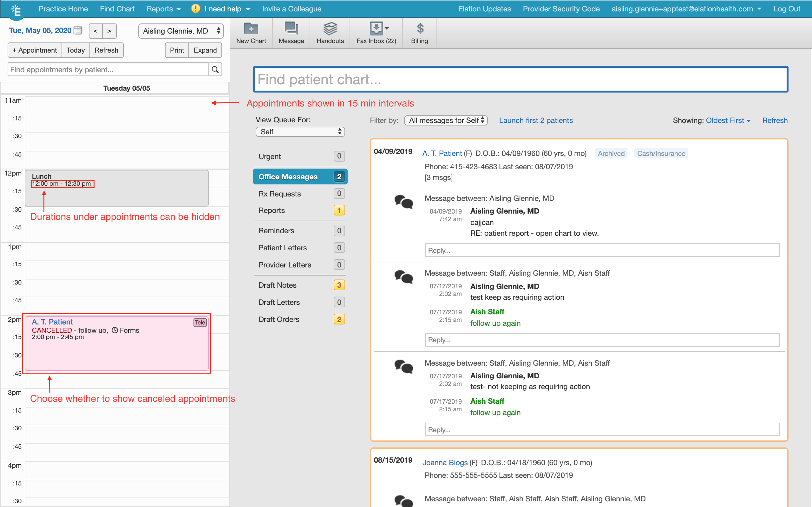Screen dimensions: 812x507
Task: Click the exclamation icon next to I need help
Action: (196, 9)
